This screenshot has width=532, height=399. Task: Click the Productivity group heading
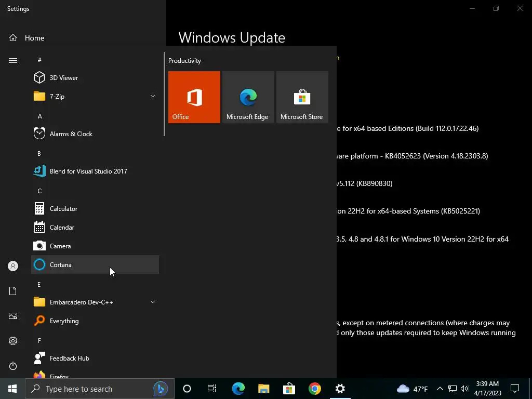184,61
